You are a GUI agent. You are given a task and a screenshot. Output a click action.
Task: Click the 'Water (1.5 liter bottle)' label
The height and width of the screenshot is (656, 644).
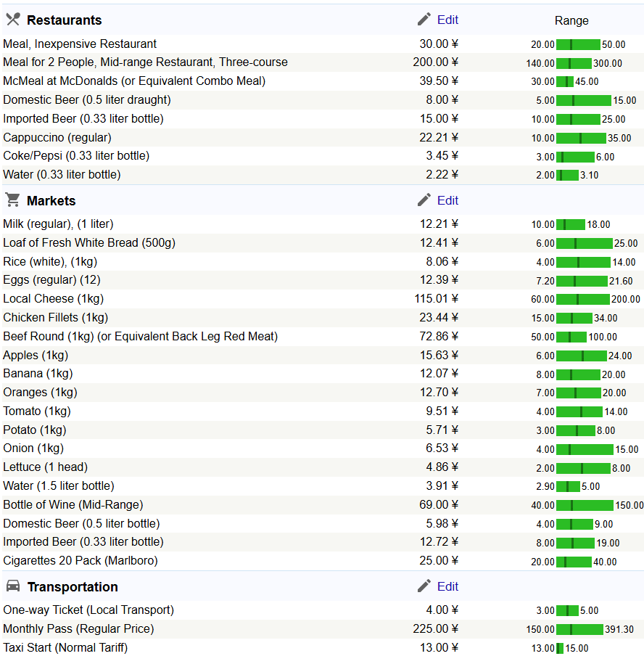click(58, 485)
